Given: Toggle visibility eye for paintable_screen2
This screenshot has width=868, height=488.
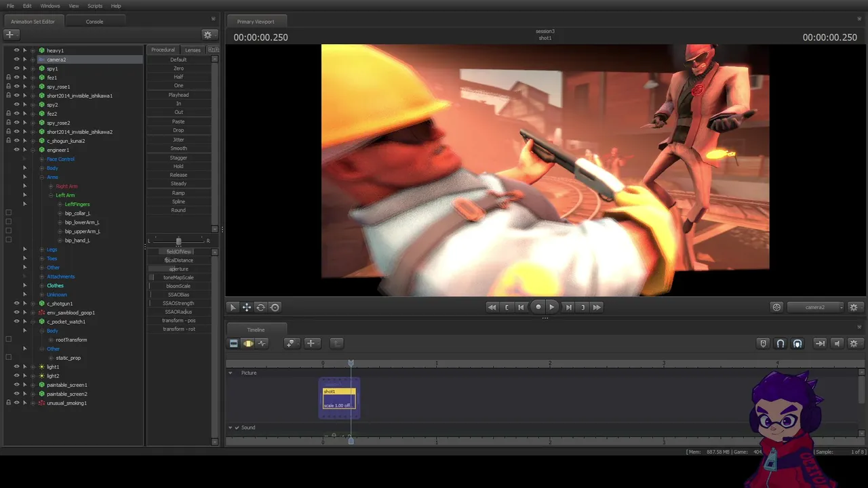Looking at the screenshot, I should (16, 394).
